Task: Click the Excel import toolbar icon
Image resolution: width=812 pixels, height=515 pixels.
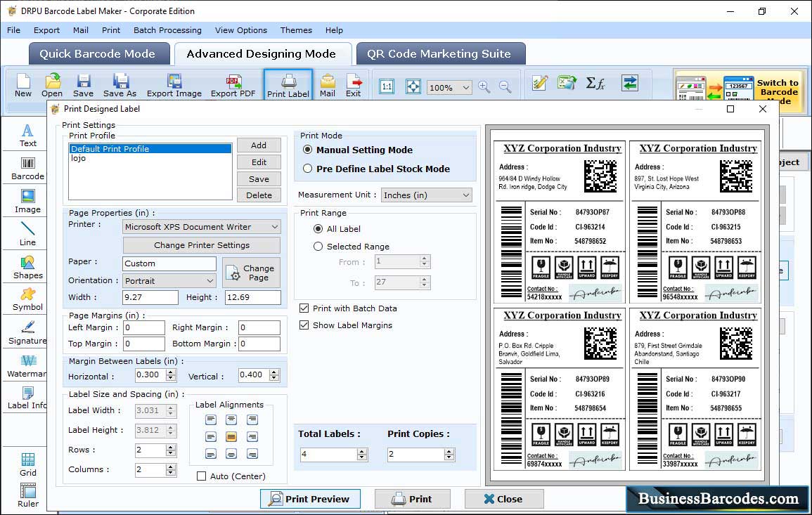Action: click(x=567, y=83)
